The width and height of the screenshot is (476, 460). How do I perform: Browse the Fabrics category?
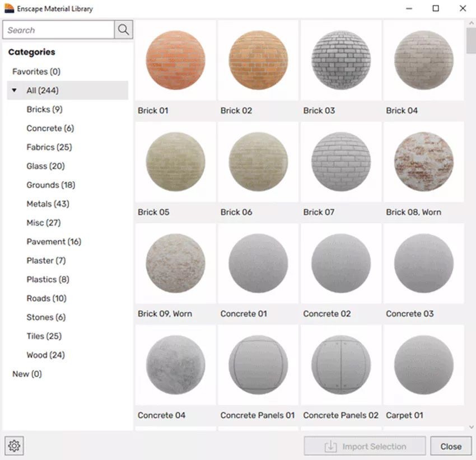click(x=49, y=147)
